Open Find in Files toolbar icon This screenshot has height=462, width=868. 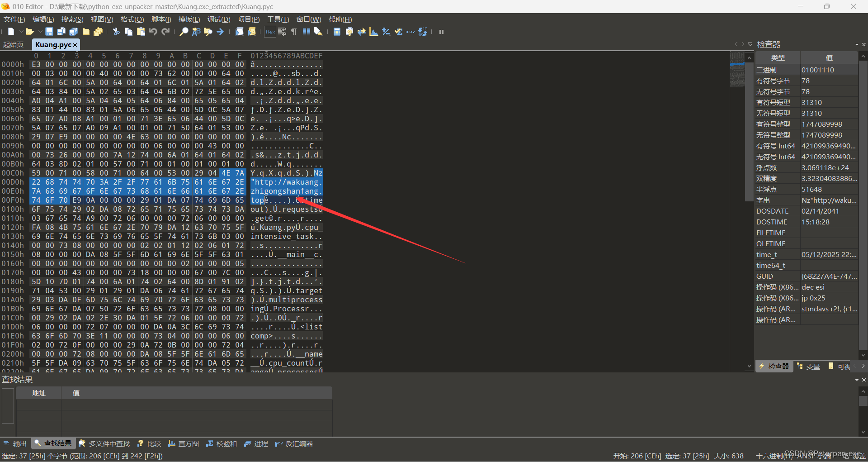pos(208,32)
